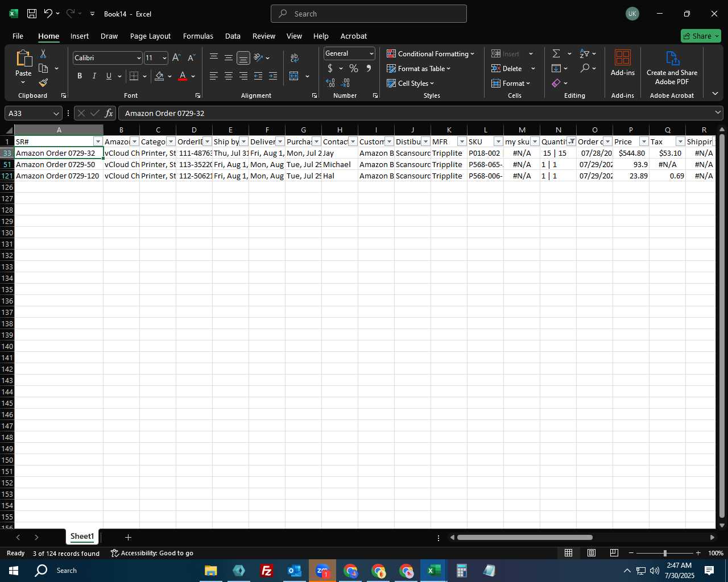Switch to the Formulas tab
The image size is (728, 582).
tap(198, 36)
